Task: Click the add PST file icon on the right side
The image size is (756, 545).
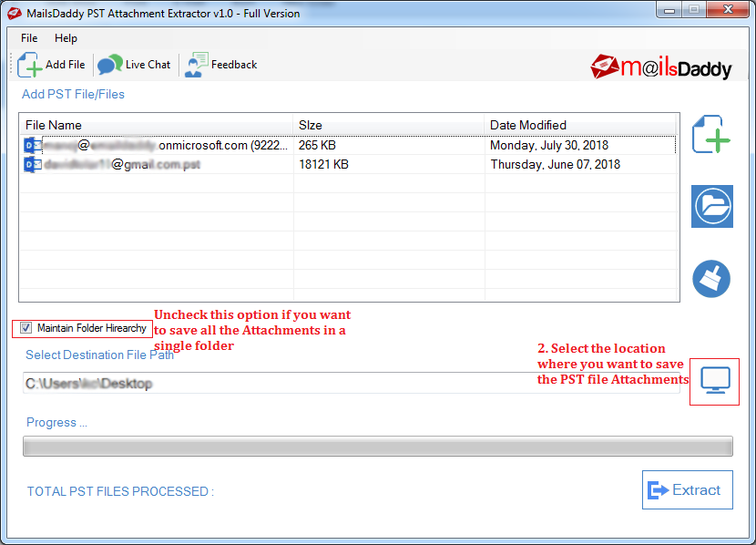Action: point(711,134)
